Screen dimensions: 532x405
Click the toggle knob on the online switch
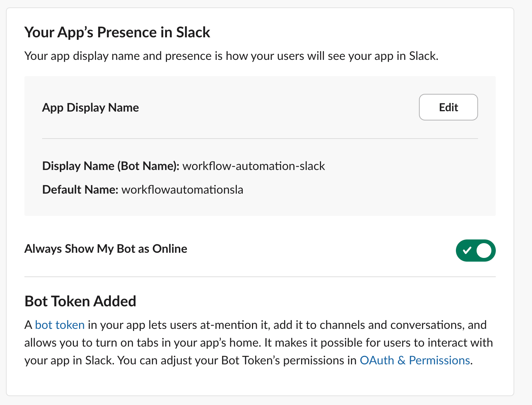pos(483,251)
